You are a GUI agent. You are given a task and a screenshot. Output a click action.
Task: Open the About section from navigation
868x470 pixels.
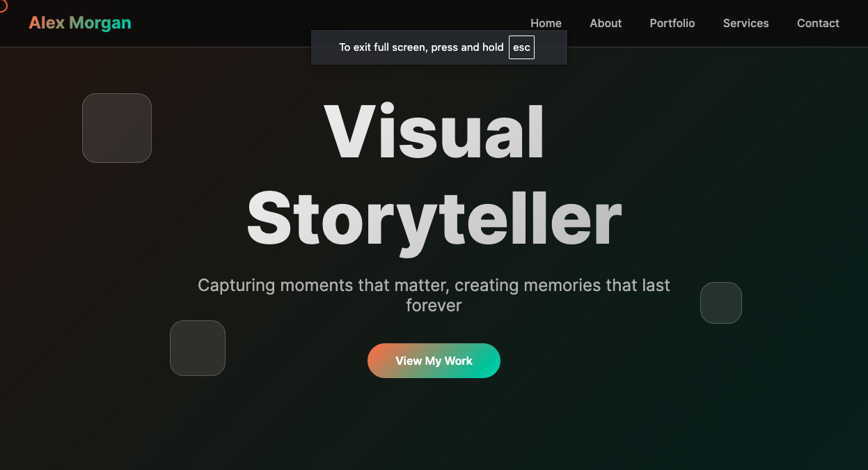605,23
